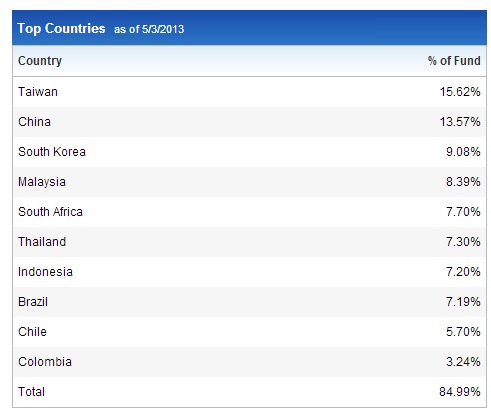Click the Thailand row label

42,242
